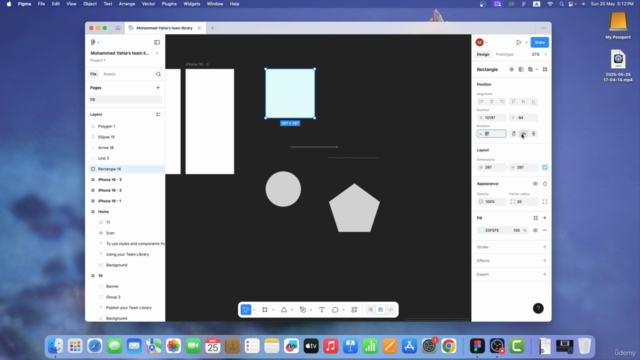Viewport: 640px width, 360px height.
Task: Add a new page
Action: [158, 87]
